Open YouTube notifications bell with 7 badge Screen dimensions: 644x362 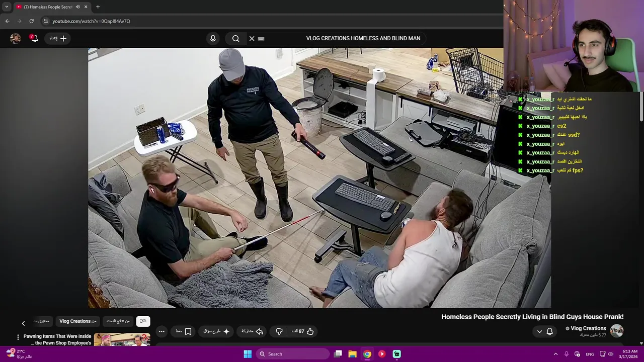(34, 38)
